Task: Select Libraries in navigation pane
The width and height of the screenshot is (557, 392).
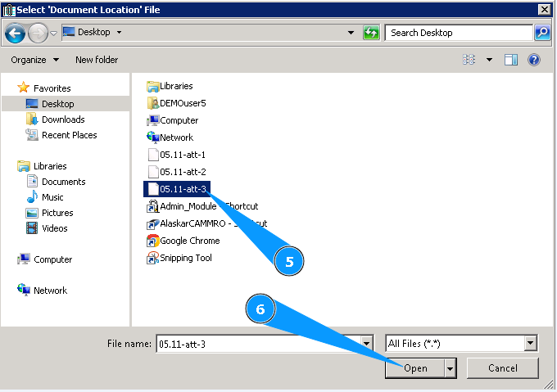Action: [x=50, y=166]
